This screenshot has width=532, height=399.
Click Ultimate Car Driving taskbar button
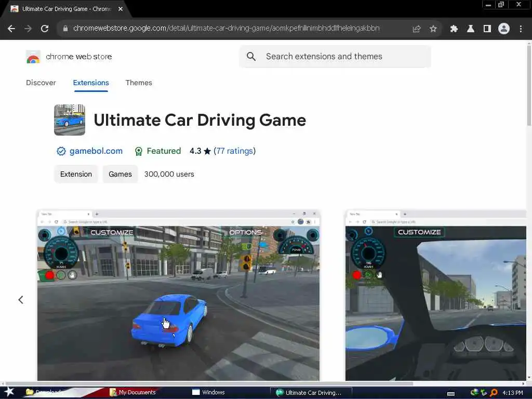click(311, 393)
